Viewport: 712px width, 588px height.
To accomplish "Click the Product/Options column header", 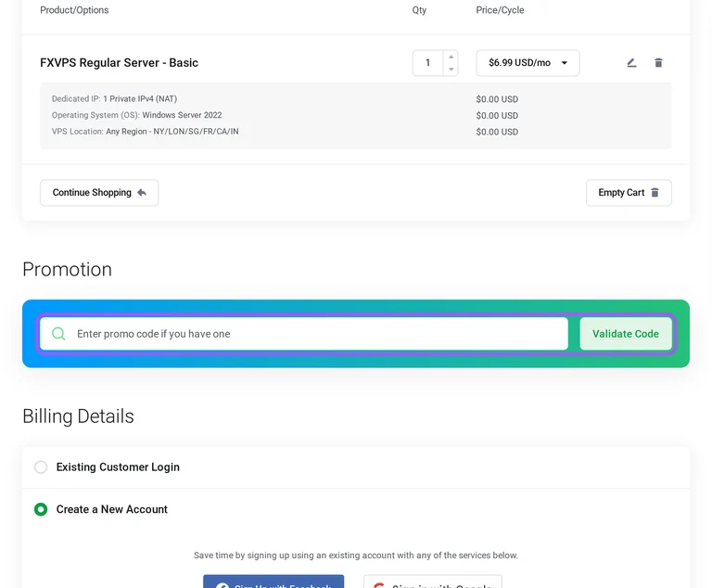I will pyautogui.click(x=74, y=10).
